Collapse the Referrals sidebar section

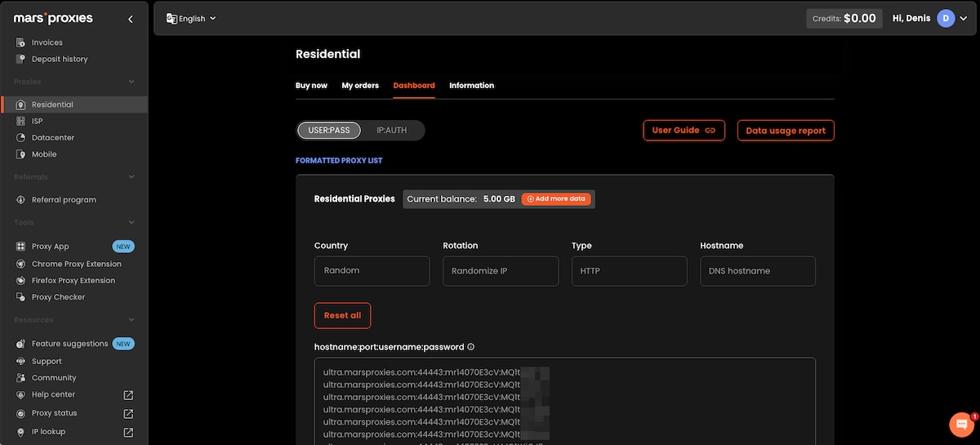131,176
